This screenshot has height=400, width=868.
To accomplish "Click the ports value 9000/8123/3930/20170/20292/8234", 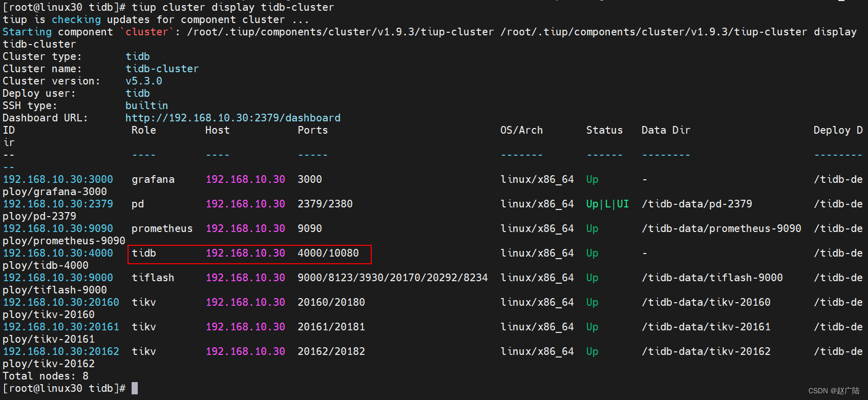I will coord(393,278).
